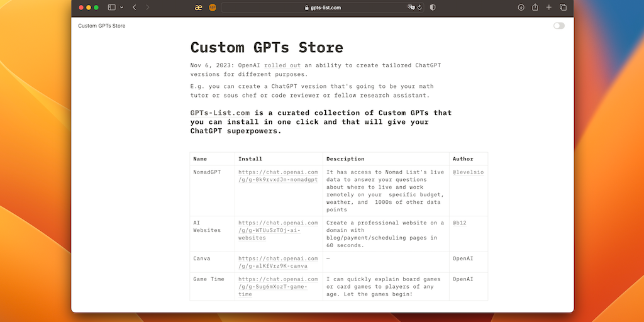This screenshot has width=644, height=322.
Task: Open the GPTs-List.com link
Action: [220, 113]
